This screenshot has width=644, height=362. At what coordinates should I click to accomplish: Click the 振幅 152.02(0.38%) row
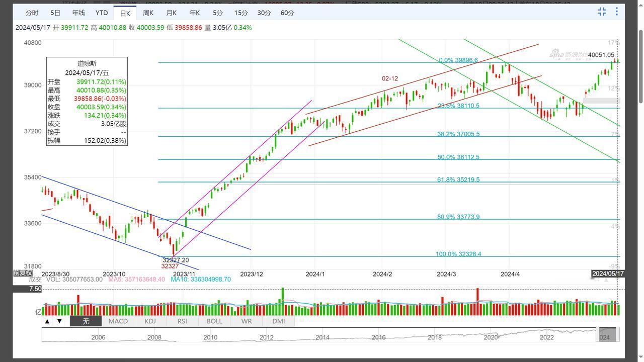pyautogui.click(x=87, y=141)
